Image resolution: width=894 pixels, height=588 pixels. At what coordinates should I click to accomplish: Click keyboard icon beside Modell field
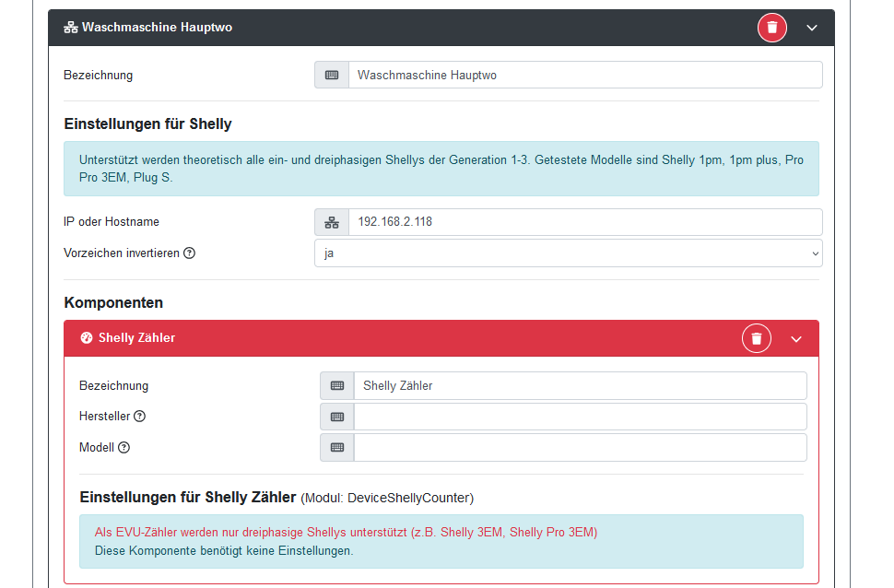(337, 448)
